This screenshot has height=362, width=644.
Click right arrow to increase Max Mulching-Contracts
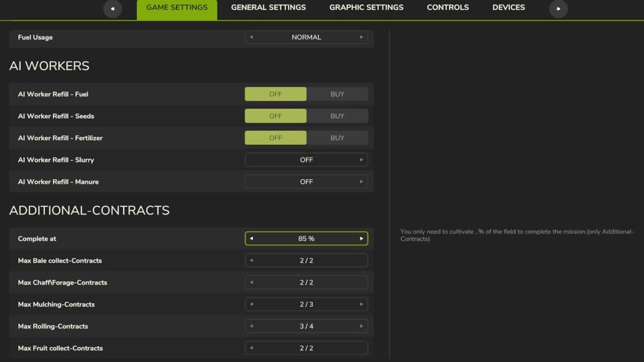point(362,304)
